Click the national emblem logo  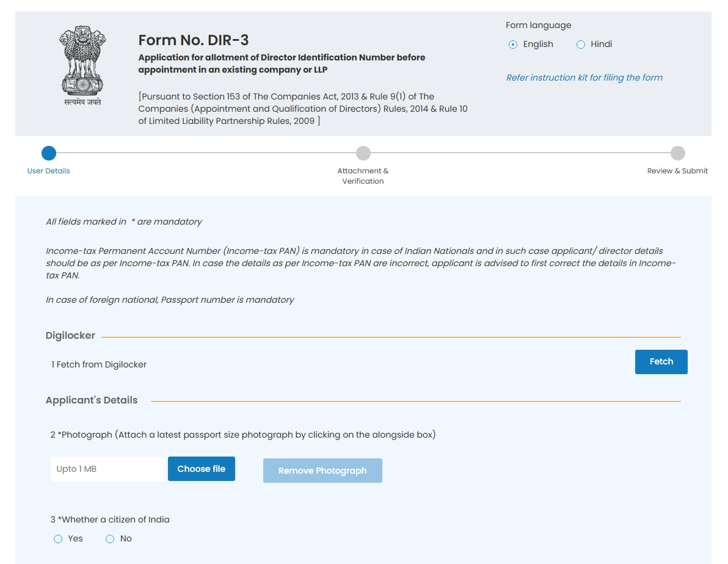pyautogui.click(x=82, y=65)
